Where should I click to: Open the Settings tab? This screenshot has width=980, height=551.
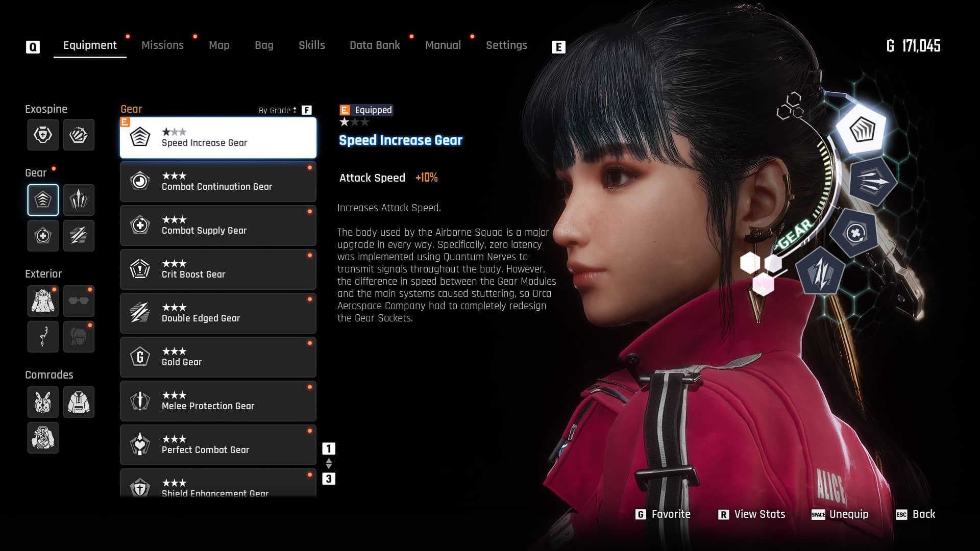pos(506,45)
